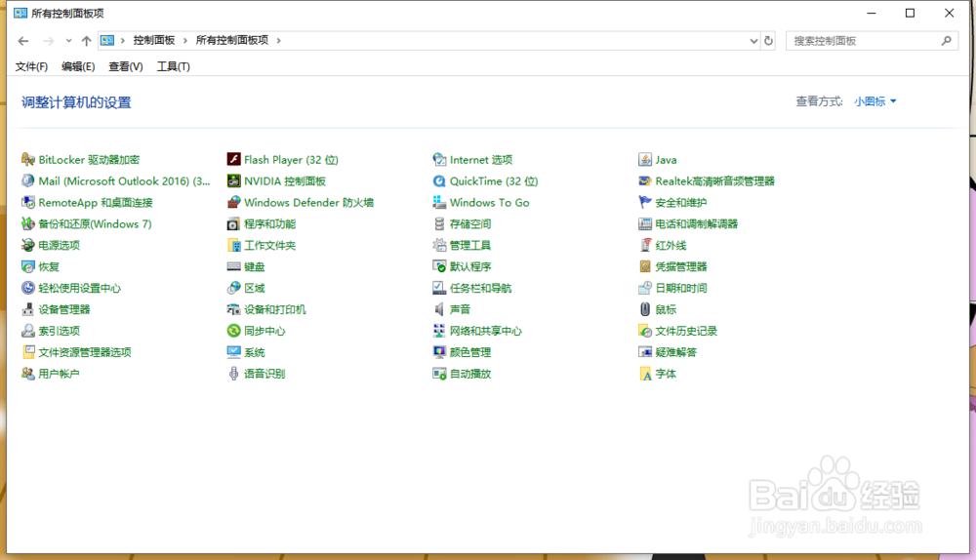The width and height of the screenshot is (976, 560).
Task: Click the 区域 link
Action: [x=255, y=288]
